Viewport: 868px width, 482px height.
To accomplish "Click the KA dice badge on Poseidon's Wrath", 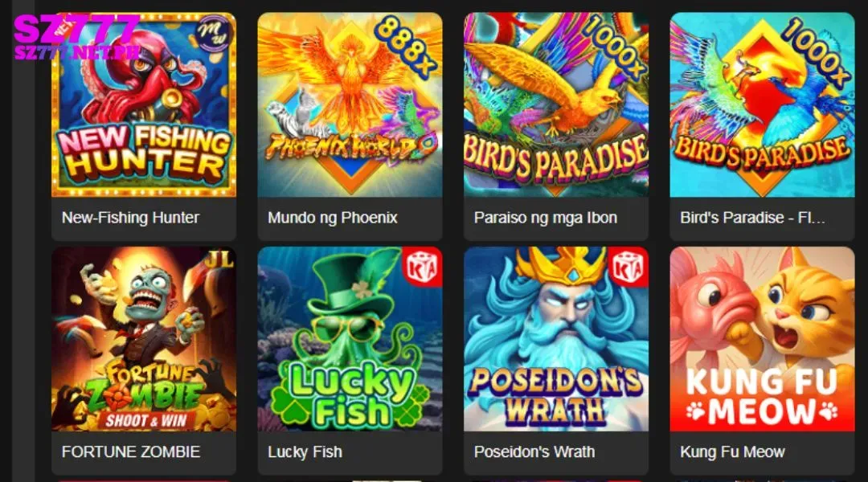I will [628, 268].
